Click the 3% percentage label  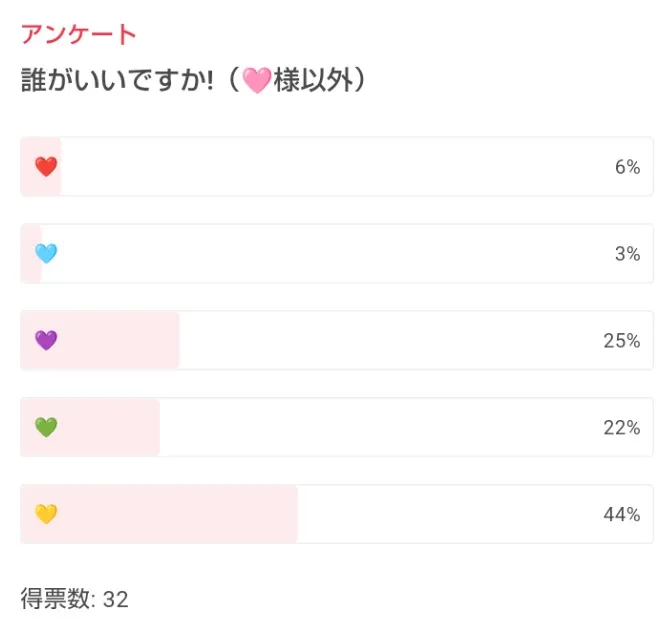pyautogui.click(x=628, y=254)
